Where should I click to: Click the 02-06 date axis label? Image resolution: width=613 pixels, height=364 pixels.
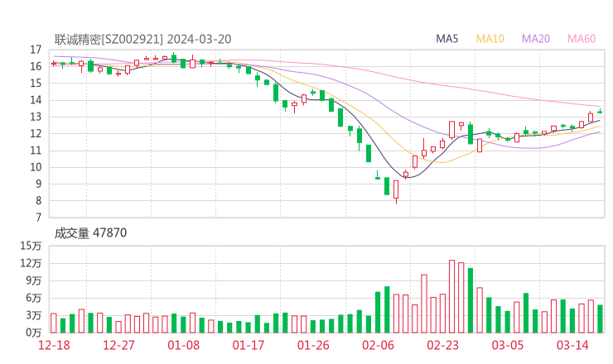[378, 346]
